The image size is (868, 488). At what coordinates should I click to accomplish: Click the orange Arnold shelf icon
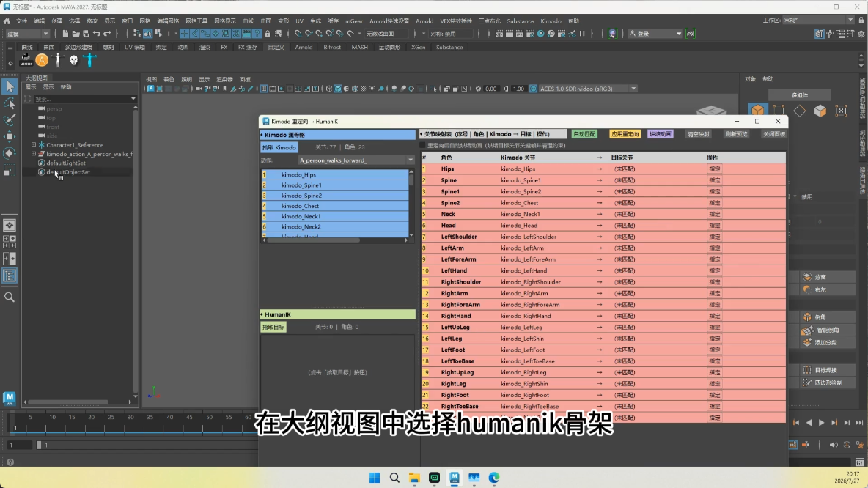42,60
